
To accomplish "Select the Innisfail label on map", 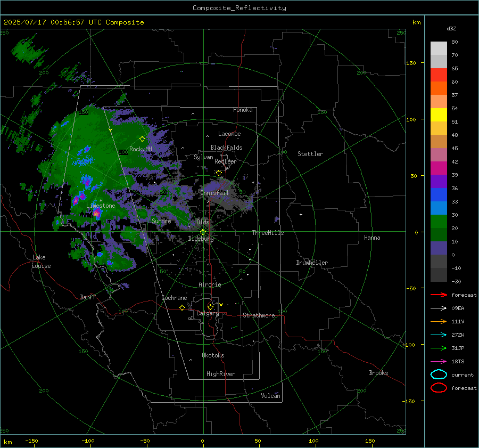I will coord(214,193).
